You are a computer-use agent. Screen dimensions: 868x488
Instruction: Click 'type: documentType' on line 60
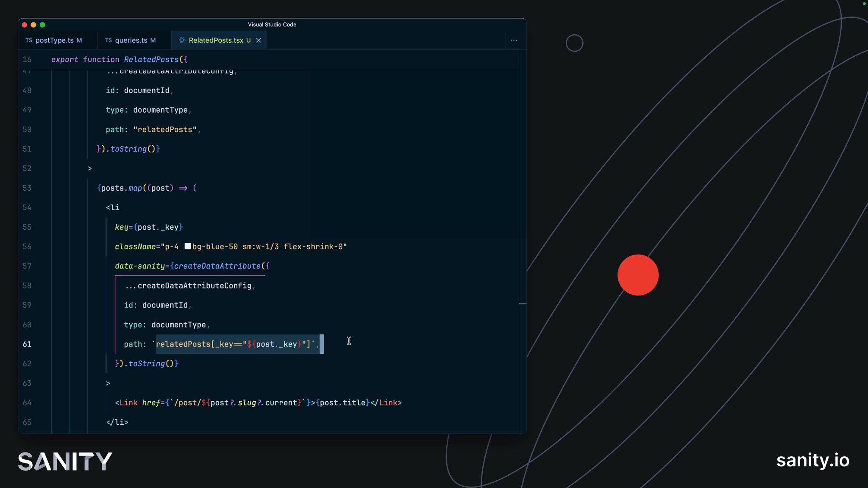165,324
